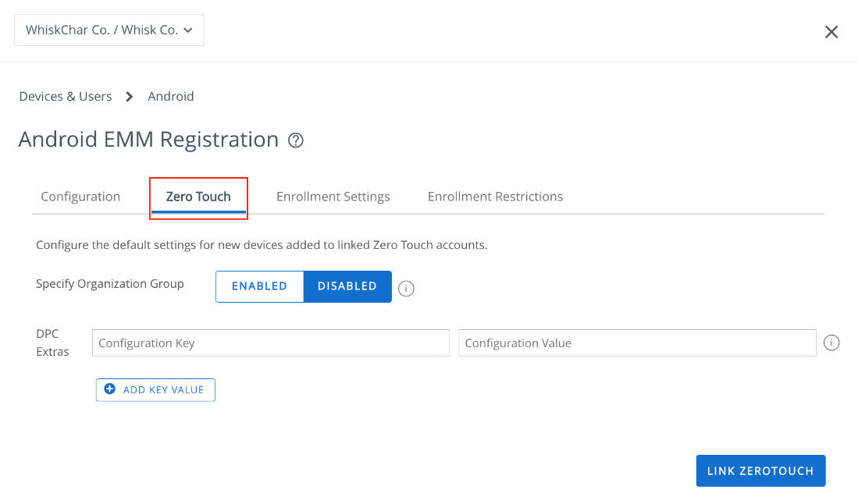Viewport: 858px width, 504px height.
Task: View info about Specify Organization Group setting
Action: click(406, 289)
